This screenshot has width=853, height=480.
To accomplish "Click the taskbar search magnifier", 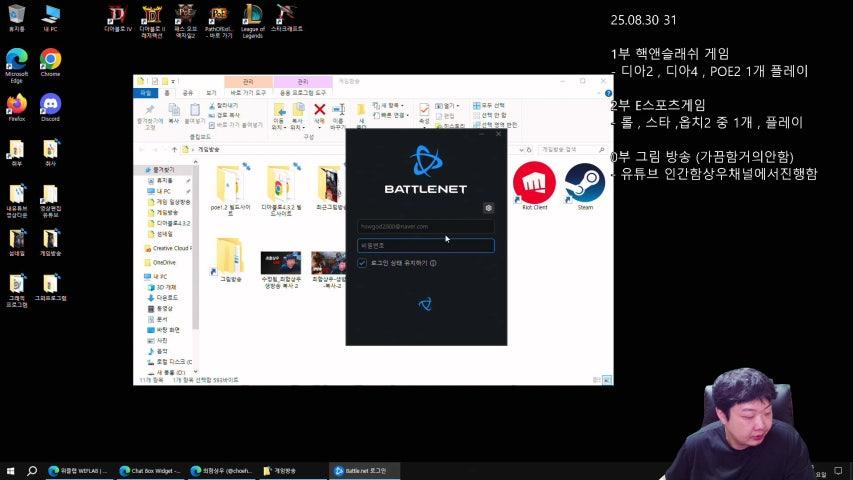I will point(32,471).
